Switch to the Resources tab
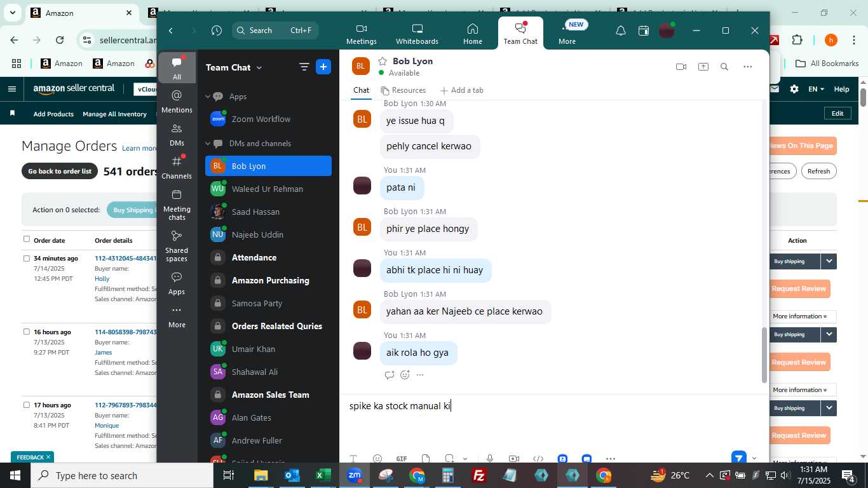Image resolution: width=868 pixels, height=488 pixels. point(403,90)
